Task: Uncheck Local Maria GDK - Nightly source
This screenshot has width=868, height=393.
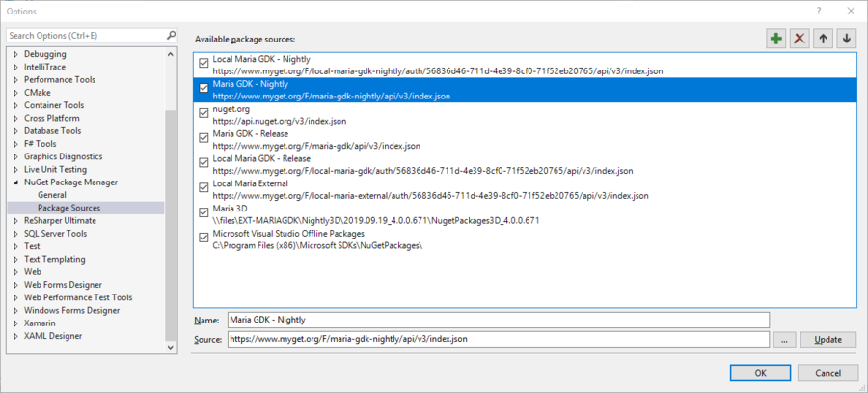Action: pyautogui.click(x=203, y=64)
